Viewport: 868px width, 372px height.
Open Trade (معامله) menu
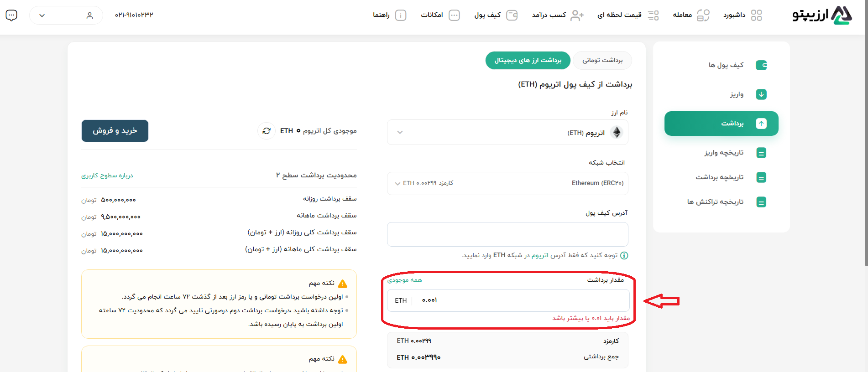coord(682,15)
